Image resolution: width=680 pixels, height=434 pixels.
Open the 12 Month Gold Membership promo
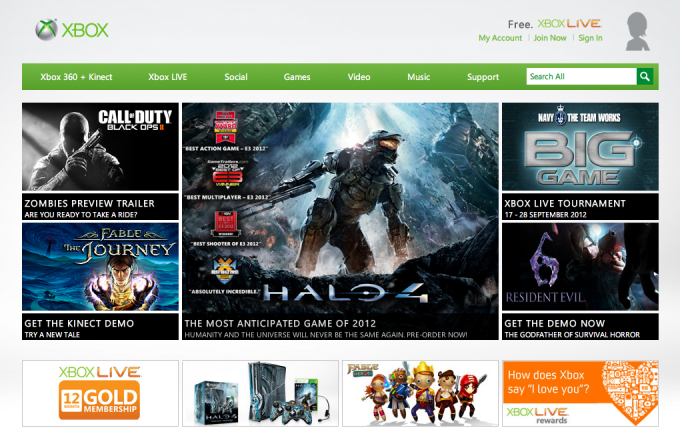(x=100, y=393)
